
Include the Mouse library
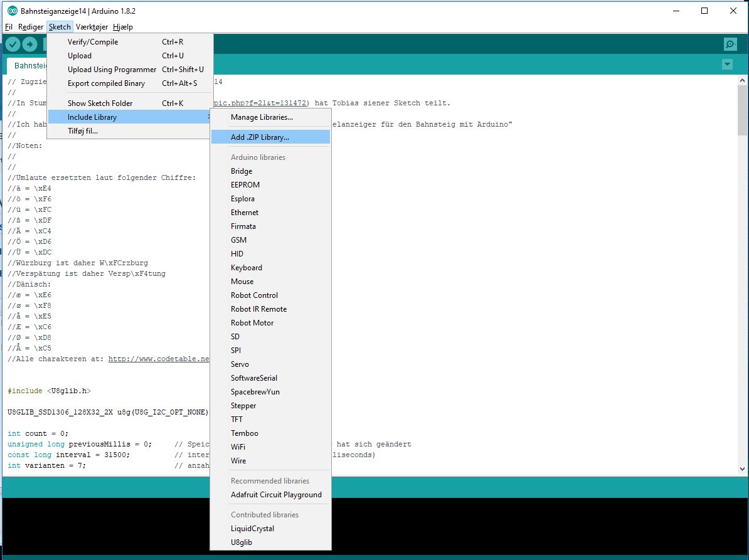point(270,282)
